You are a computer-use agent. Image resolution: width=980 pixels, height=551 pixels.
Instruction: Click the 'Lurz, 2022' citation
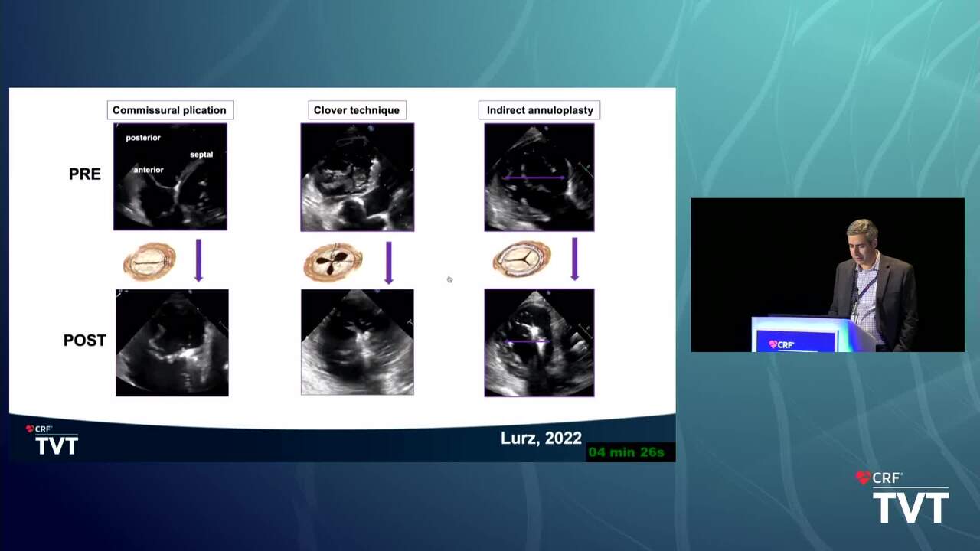point(541,439)
